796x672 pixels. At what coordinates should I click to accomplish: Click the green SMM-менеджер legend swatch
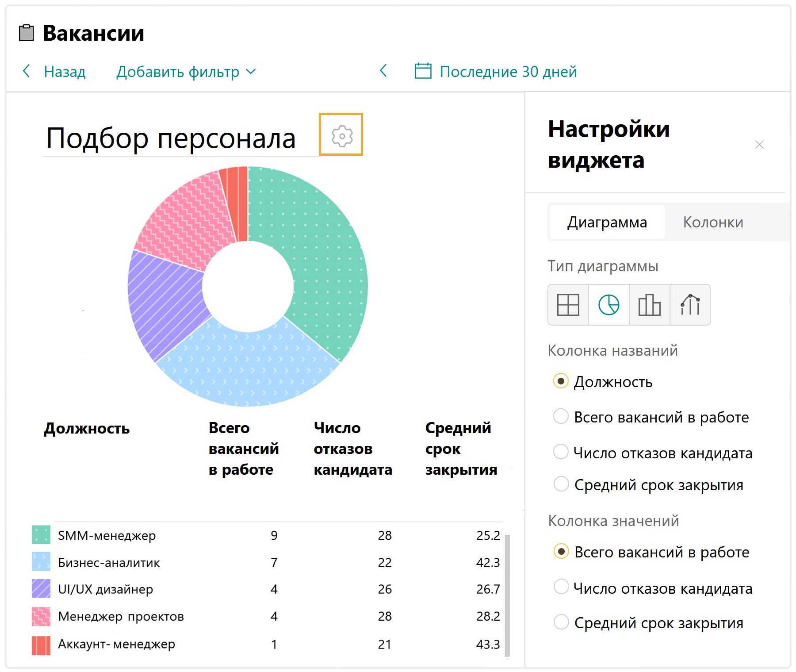click(x=41, y=535)
